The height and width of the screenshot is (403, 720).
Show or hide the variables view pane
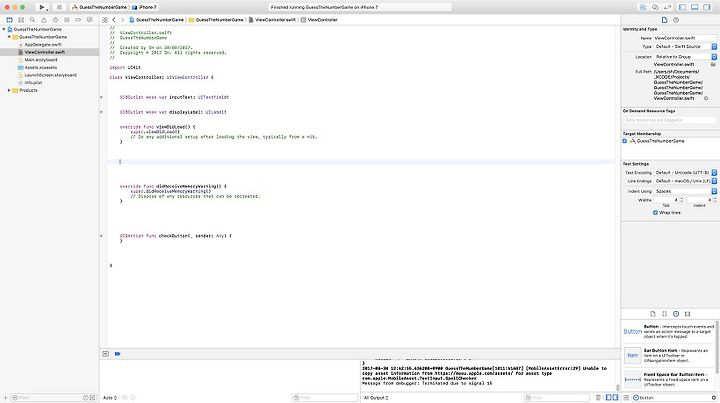(x=608, y=397)
